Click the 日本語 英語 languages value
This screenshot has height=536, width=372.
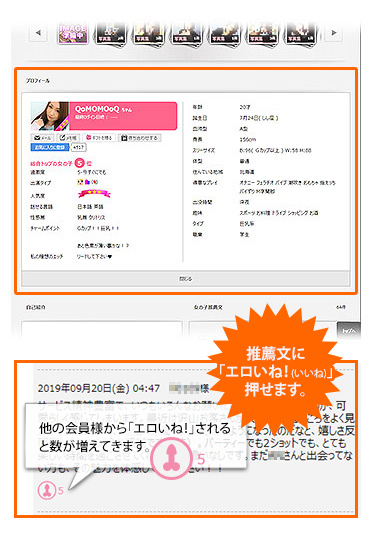coord(90,206)
